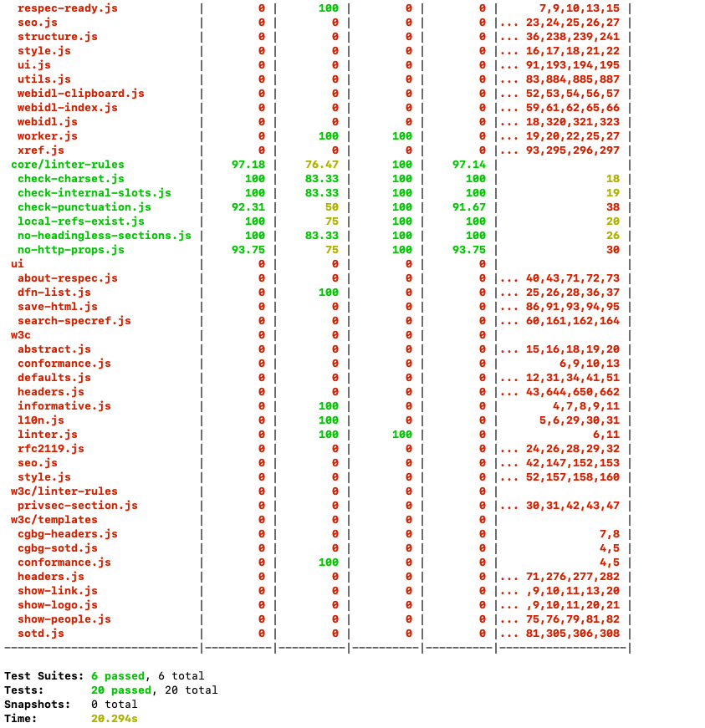Select the structure.js row label
Image resolution: width=705 pixels, height=728 pixels.
tap(58, 37)
